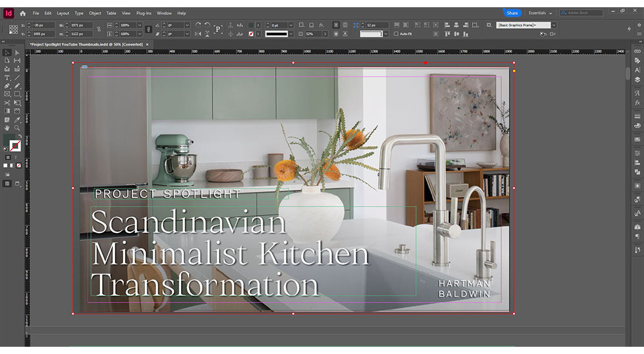Open the Essentials workspace dropdown

pos(540,13)
